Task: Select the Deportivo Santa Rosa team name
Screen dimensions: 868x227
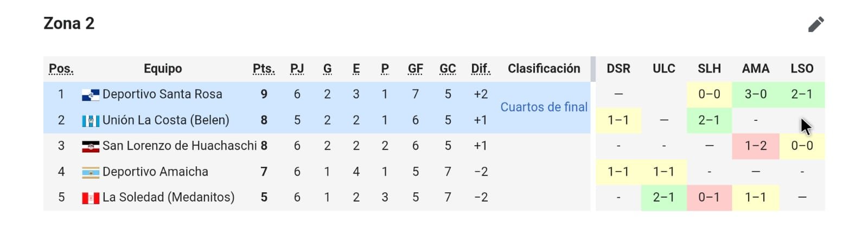Action: pos(162,94)
